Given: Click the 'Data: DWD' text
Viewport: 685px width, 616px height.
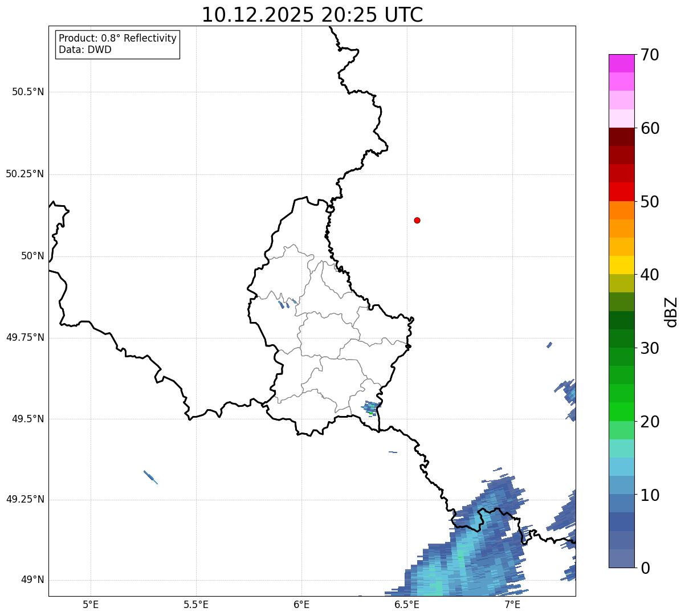Looking at the screenshot, I should click(85, 50).
